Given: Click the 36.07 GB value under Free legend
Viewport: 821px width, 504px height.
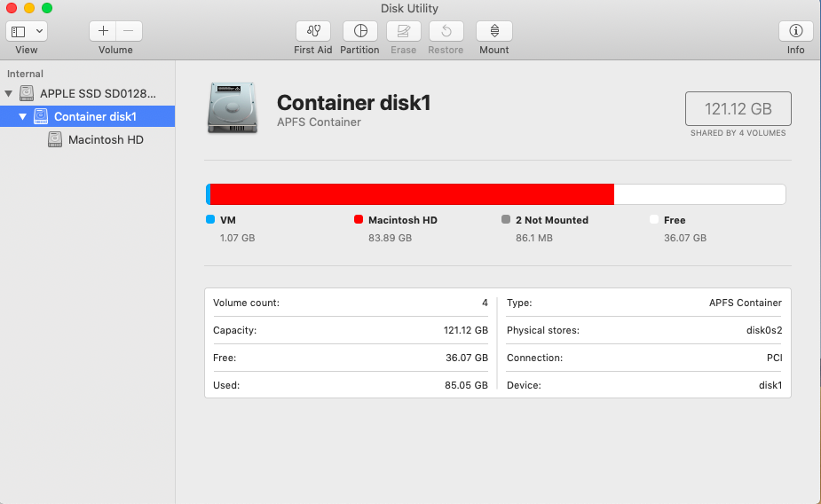Looking at the screenshot, I should coord(685,238).
